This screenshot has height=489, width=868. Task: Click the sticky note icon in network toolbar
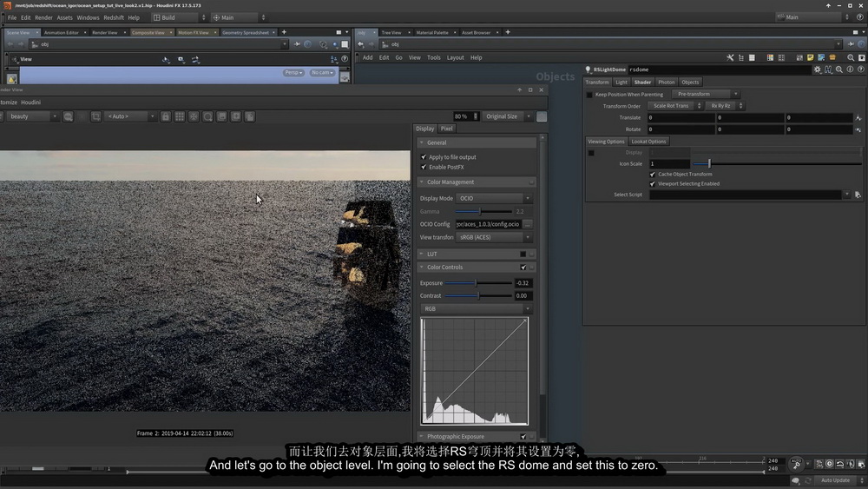tap(811, 57)
